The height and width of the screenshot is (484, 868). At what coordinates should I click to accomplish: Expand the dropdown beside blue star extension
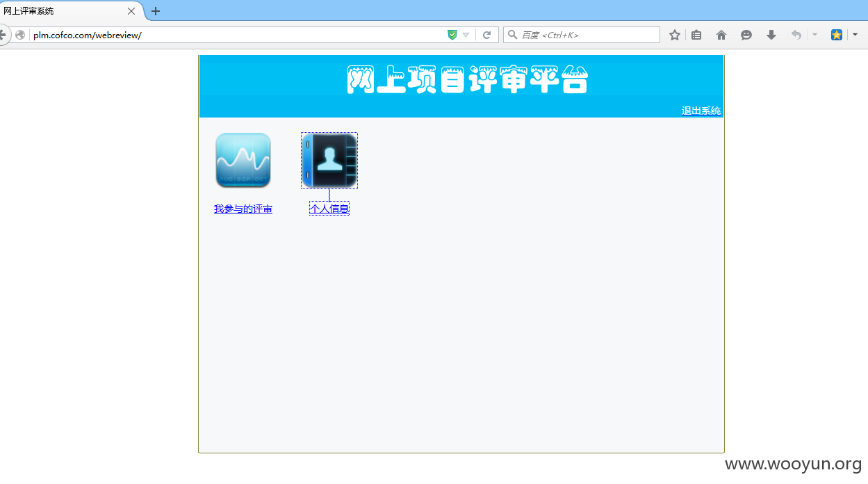tap(855, 35)
